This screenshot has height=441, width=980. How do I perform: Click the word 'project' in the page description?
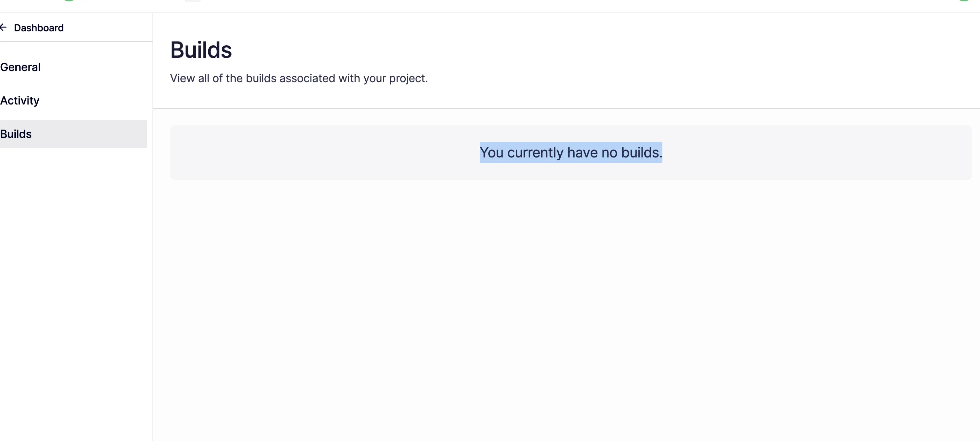tap(407, 78)
